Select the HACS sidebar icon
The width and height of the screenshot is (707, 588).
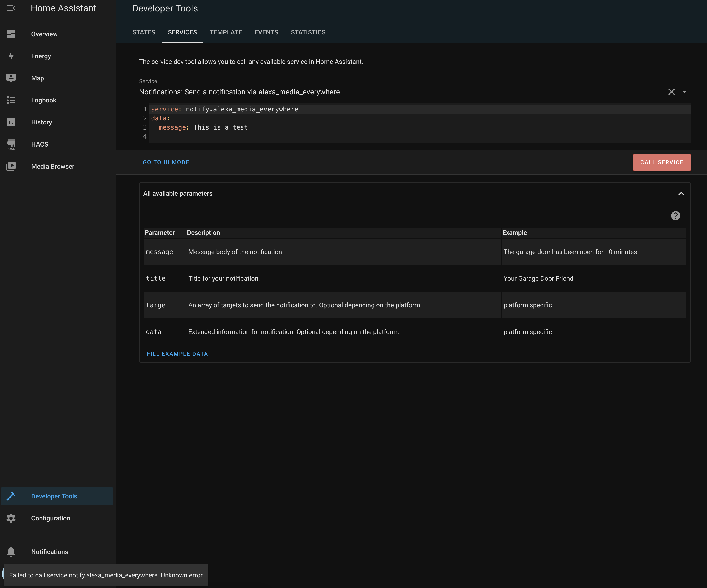tap(11, 144)
